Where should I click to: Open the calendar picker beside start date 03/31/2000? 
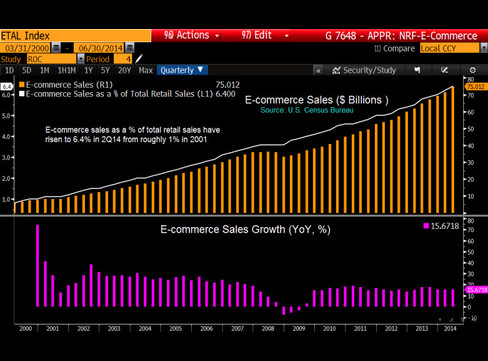point(56,48)
